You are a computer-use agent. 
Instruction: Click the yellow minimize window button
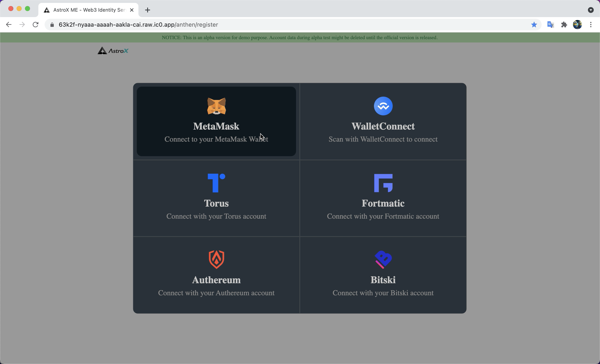click(19, 9)
